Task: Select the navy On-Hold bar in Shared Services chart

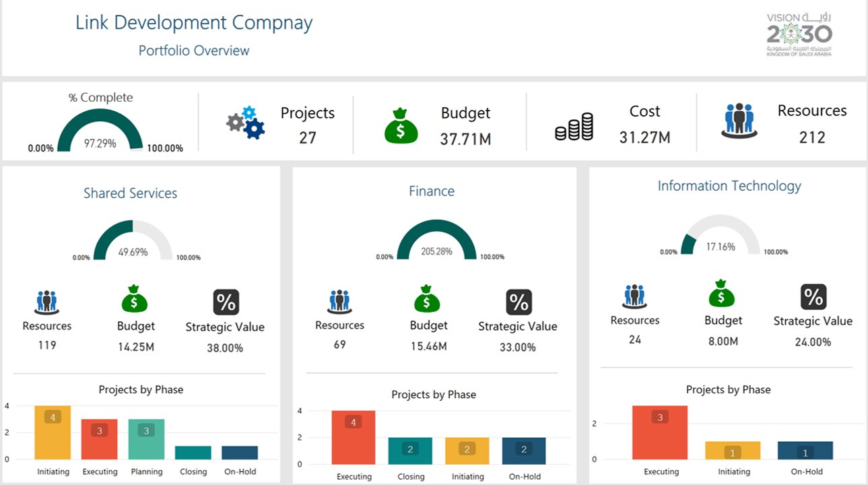Action: pyautogui.click(x=240, y=453)
